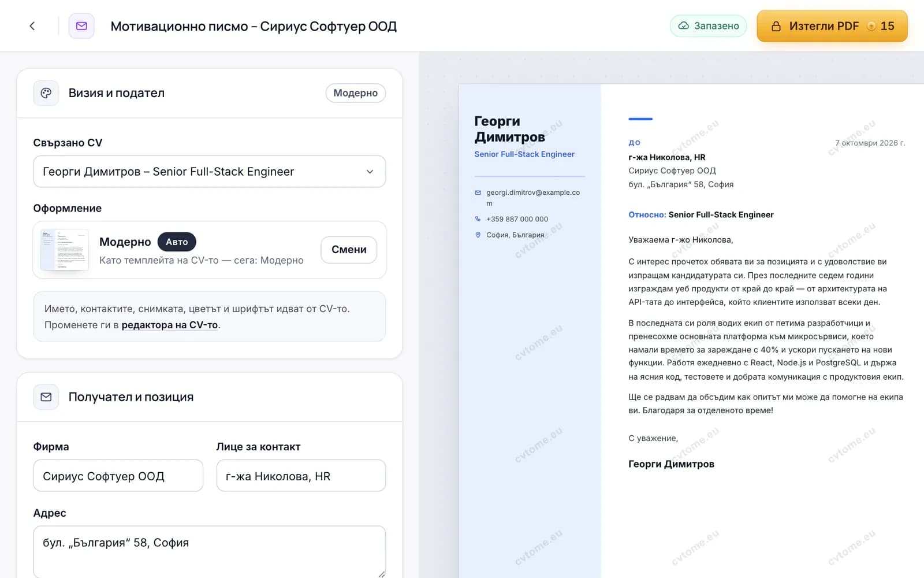This screenshot has width=924, height=578.
Task: Click the cloud icon in the Запазено badge
Action: pyautogui.click(x=684, y=26)
